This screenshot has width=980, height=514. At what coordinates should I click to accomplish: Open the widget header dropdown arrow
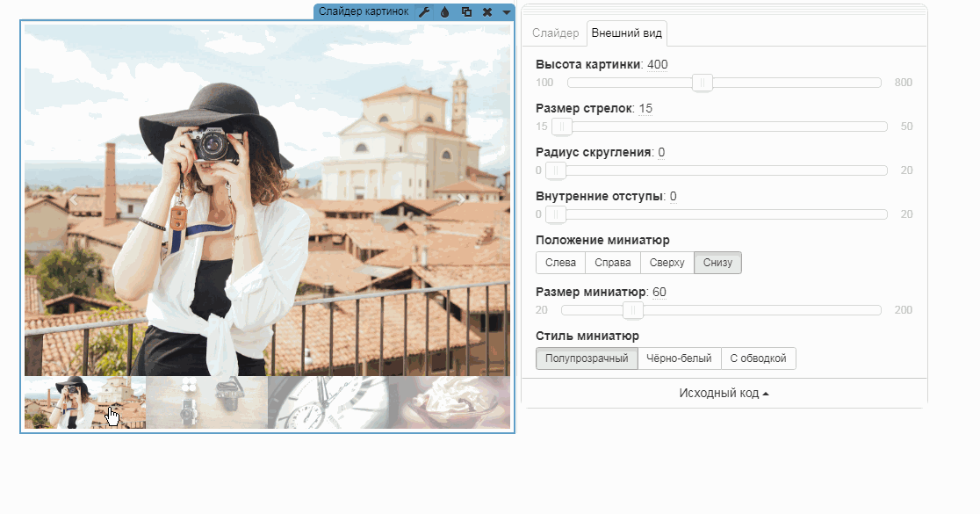pyautogui.click(x=507, y=11)
